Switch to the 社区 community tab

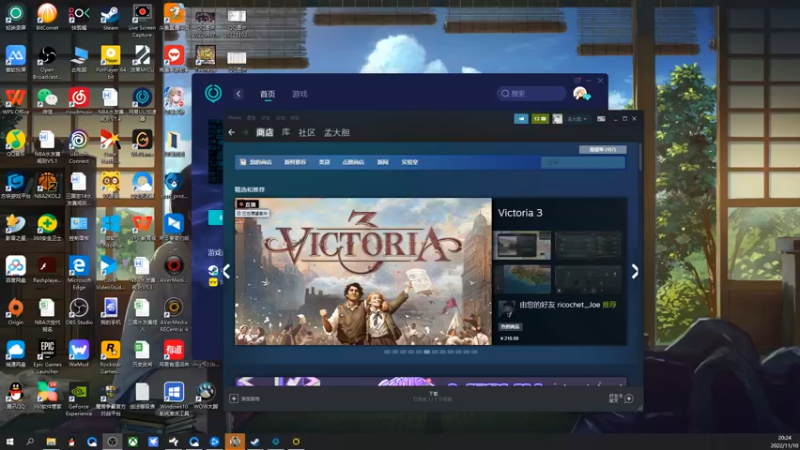coord(307,133)
